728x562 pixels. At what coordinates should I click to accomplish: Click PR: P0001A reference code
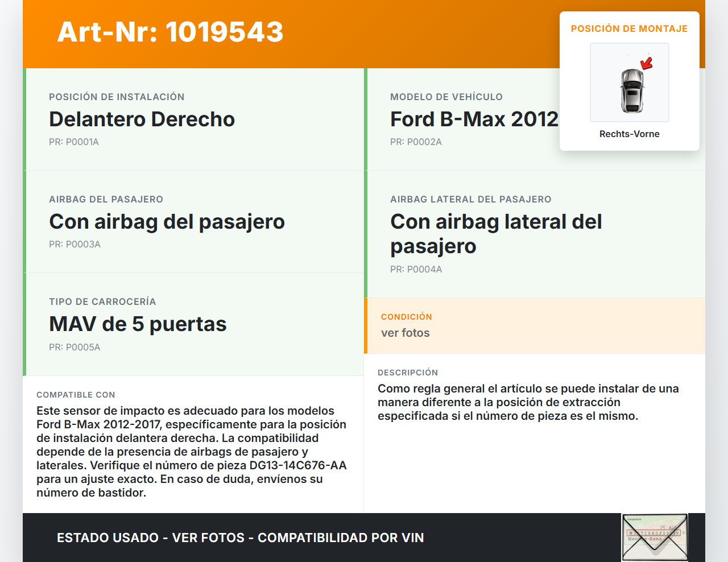tap(74, 142)
